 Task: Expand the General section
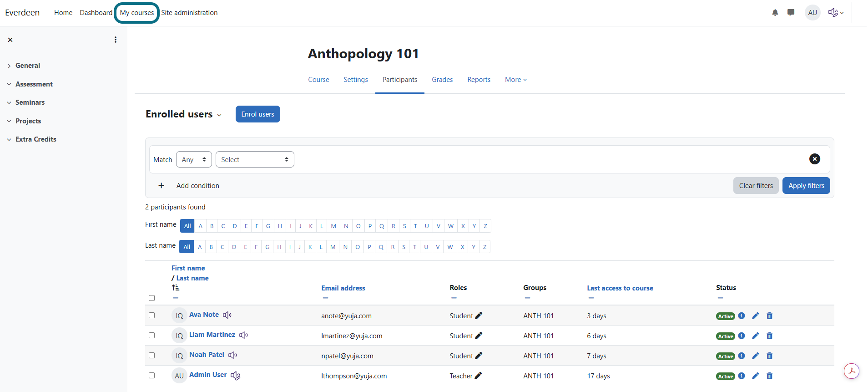9,66
